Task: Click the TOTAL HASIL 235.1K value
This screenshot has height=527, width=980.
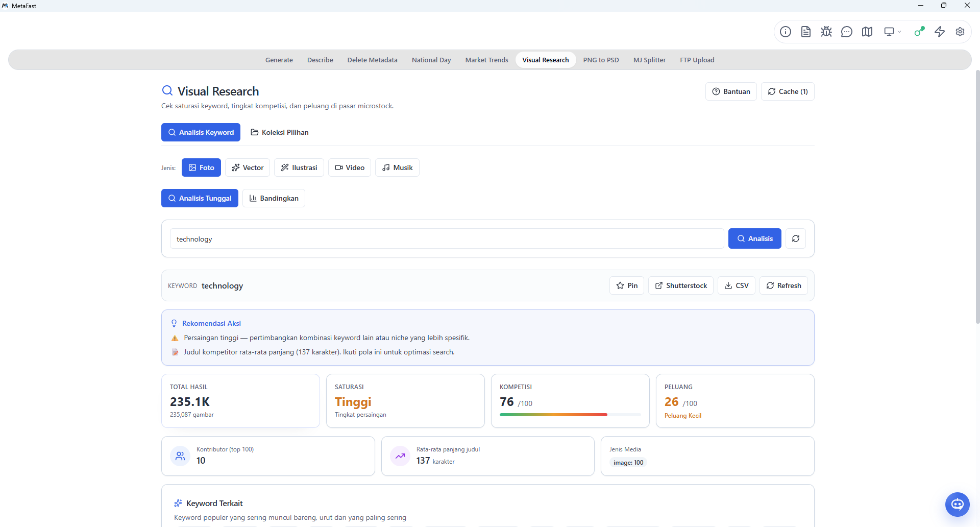Action: point(190,402)
